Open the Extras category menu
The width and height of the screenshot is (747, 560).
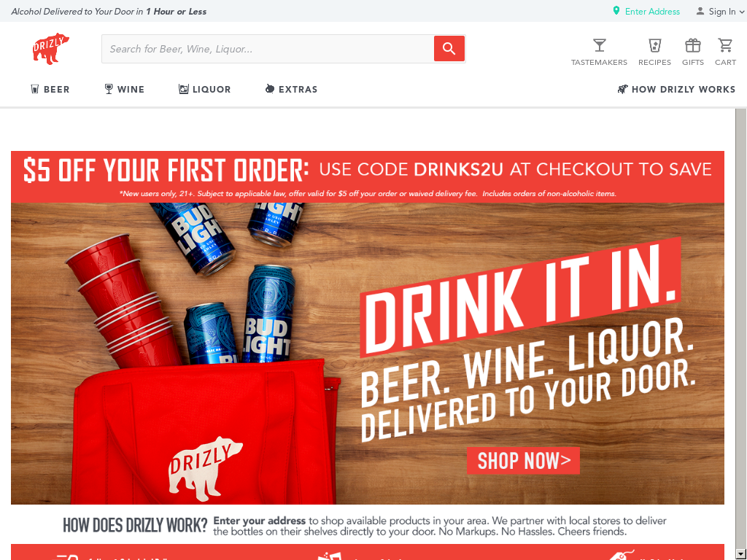[291, 89]
